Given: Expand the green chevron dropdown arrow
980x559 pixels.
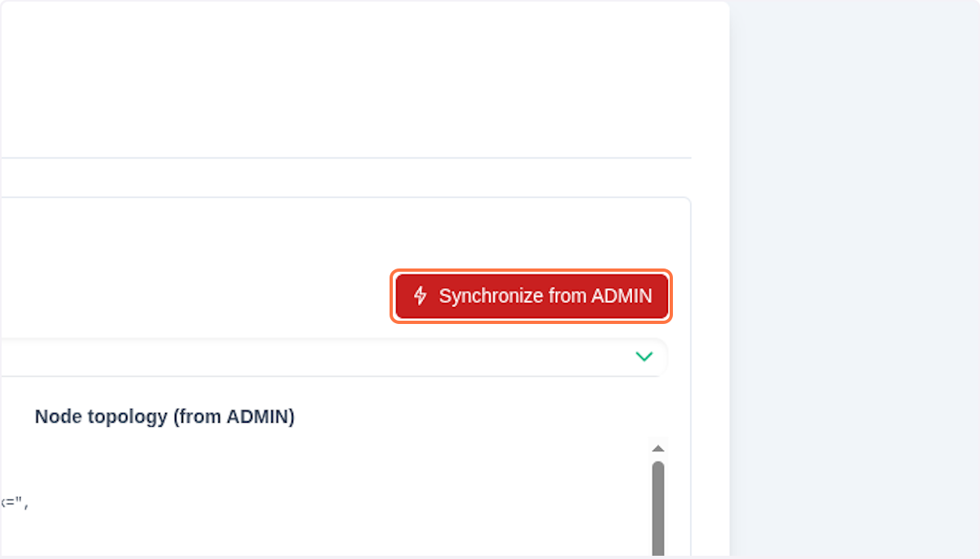Looking at the screenshot, I should click(644, 357).
